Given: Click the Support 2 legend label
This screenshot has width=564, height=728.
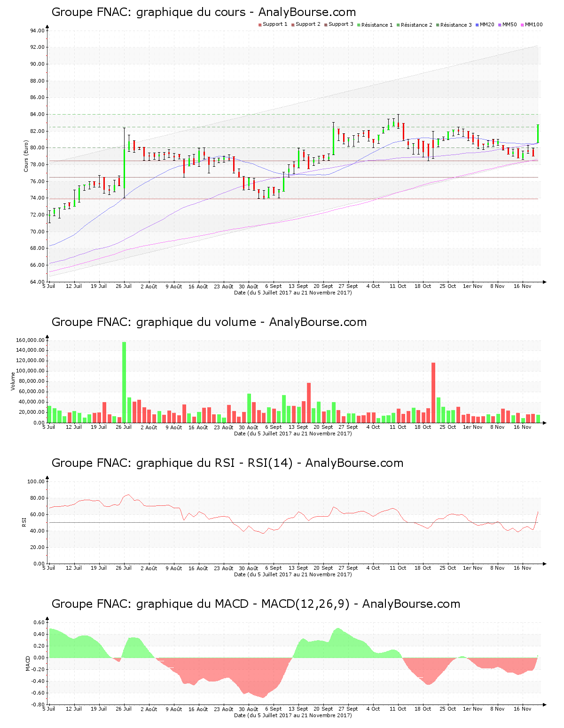Looking at the screenshot, I should click(x=308, y=24).
